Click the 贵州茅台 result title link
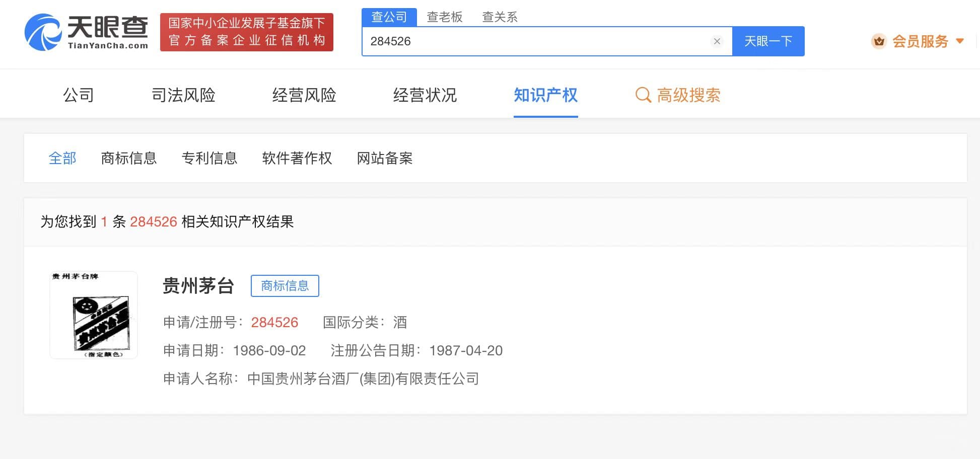The height and width of the screenshot is (459, 980). point(198,286)
